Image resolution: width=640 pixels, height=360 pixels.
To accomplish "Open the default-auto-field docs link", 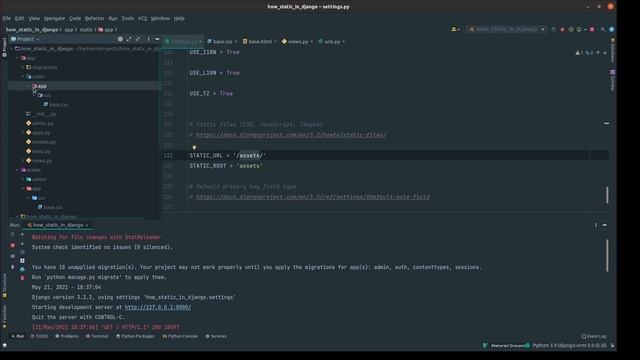I will [x=313, y=197].
